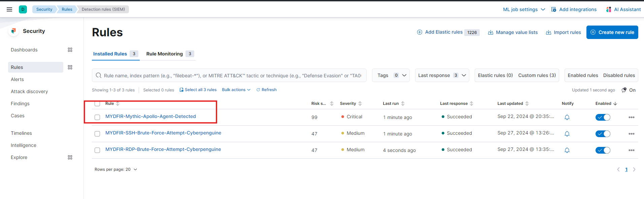Open the Last response filter dropdown
Viewport: 644px width, 199px height.
click(442, 75)
